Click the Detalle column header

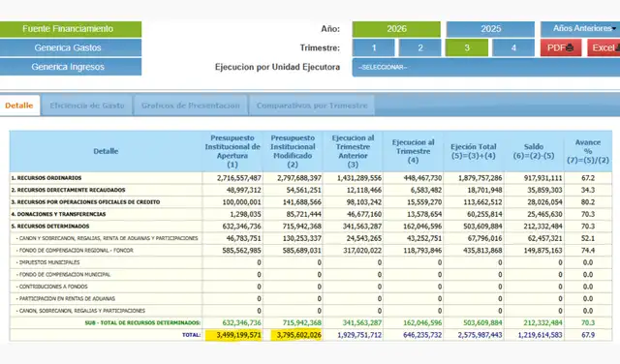pyautogui.click(x=106, y=151)
